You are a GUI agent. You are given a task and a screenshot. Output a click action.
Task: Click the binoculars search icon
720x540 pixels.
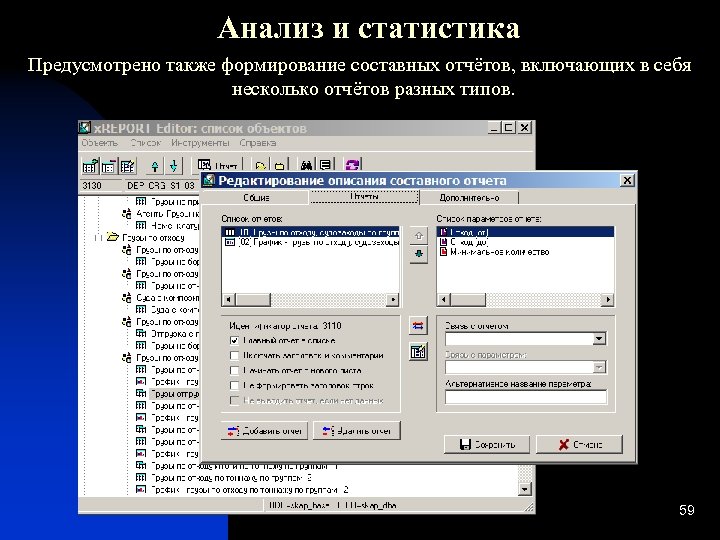pyautogui.click(x=306, y=165)
